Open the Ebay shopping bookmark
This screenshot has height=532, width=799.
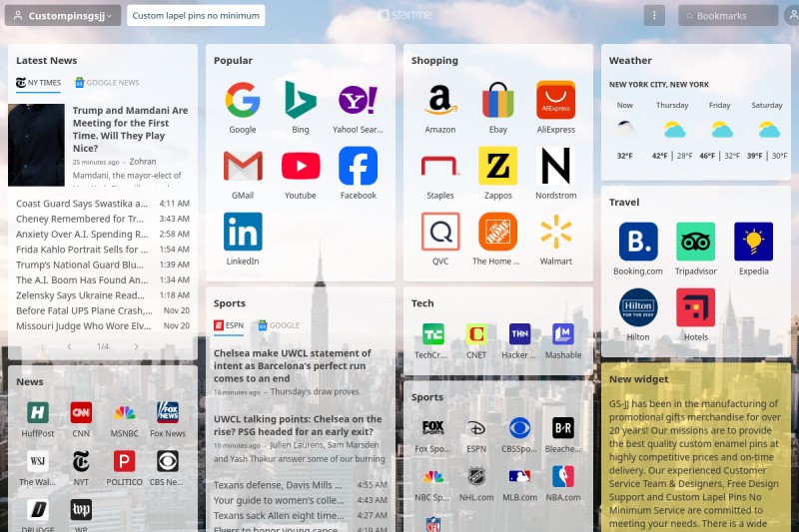[x=497, y=100]
